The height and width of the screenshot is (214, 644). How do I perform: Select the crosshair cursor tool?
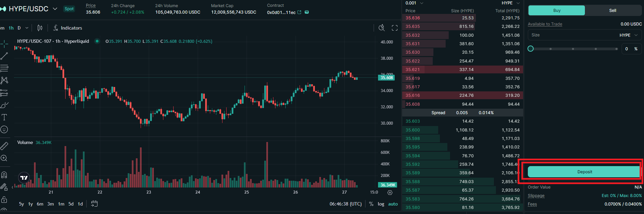[x=4, y=43]
